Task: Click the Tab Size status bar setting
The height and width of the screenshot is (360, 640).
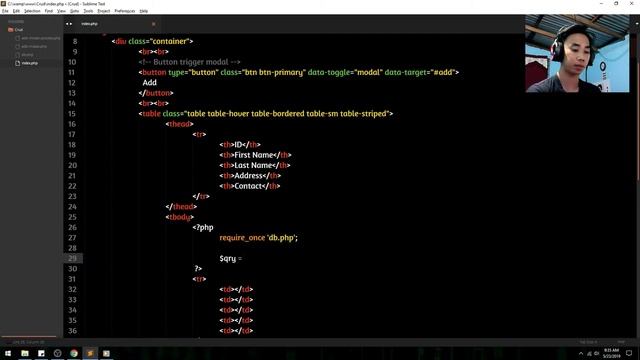Action: 588,342
